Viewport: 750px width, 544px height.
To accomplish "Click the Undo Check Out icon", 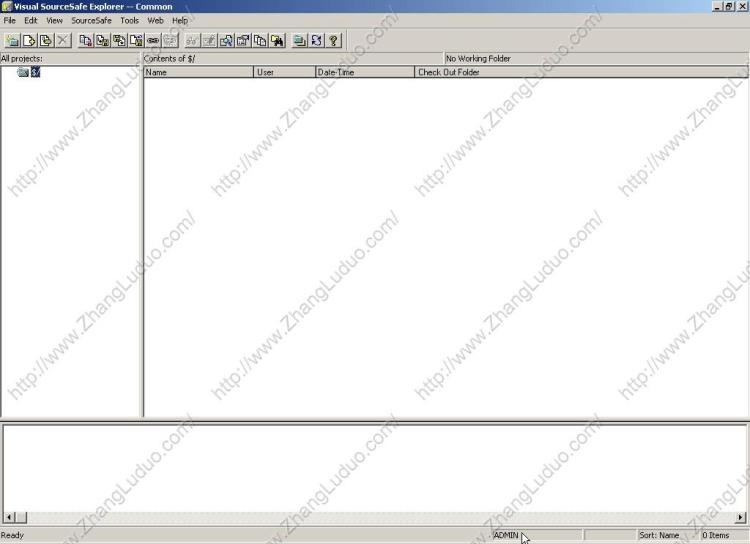I will coord(136,41).
